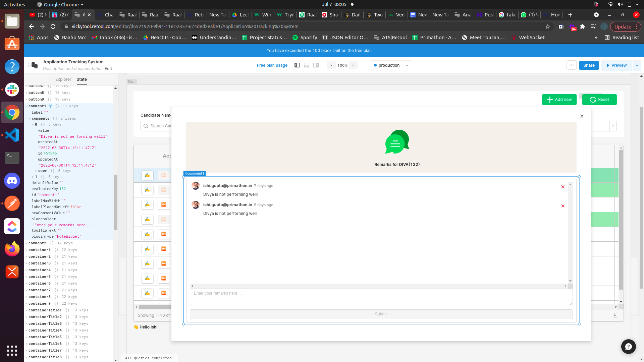Click the third row forward action icon

point(164,205)
